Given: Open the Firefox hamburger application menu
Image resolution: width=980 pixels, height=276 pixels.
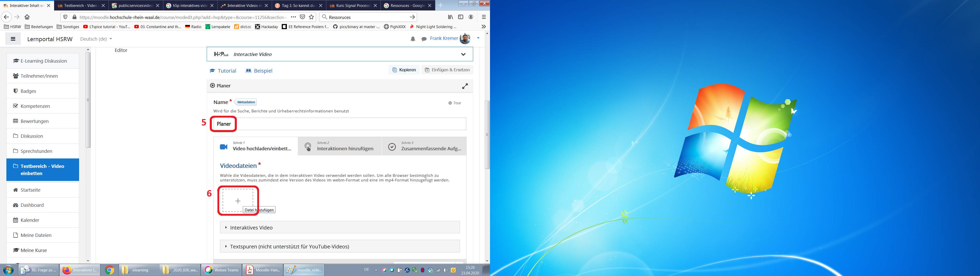Looking at the screenshot, I should click(x=484, y=17).
